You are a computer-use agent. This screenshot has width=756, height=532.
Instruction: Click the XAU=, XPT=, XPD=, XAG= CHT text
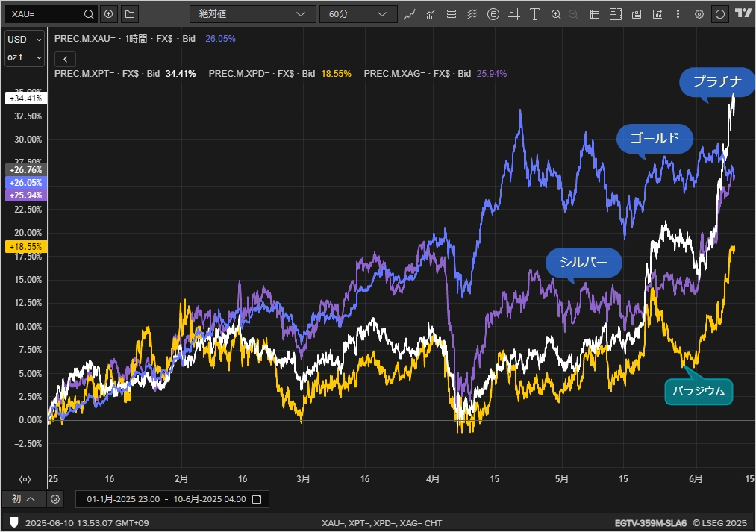(x=382, y=523)
